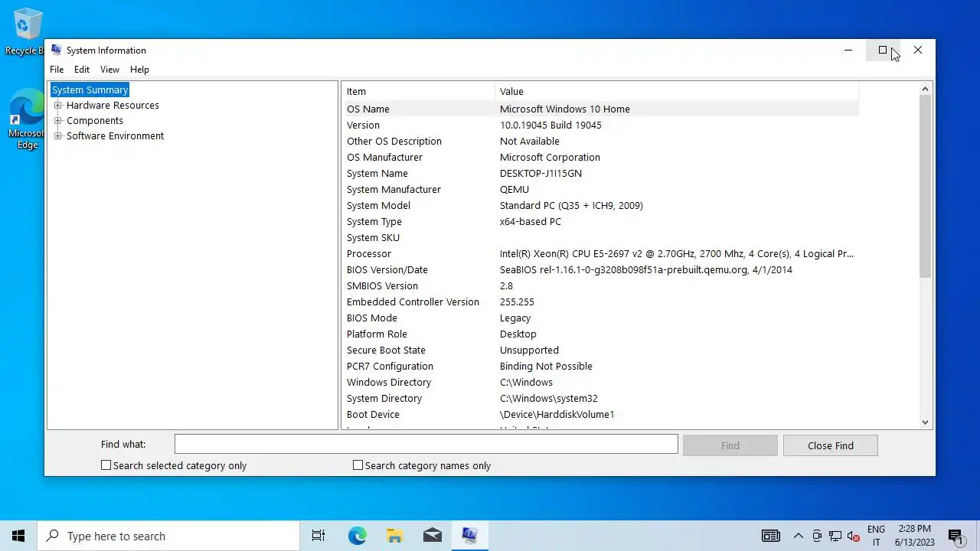The width and height of the screenshot is (980, 551).
Task: Open the Windows Start menu
Action: click(x=18, y=536)
